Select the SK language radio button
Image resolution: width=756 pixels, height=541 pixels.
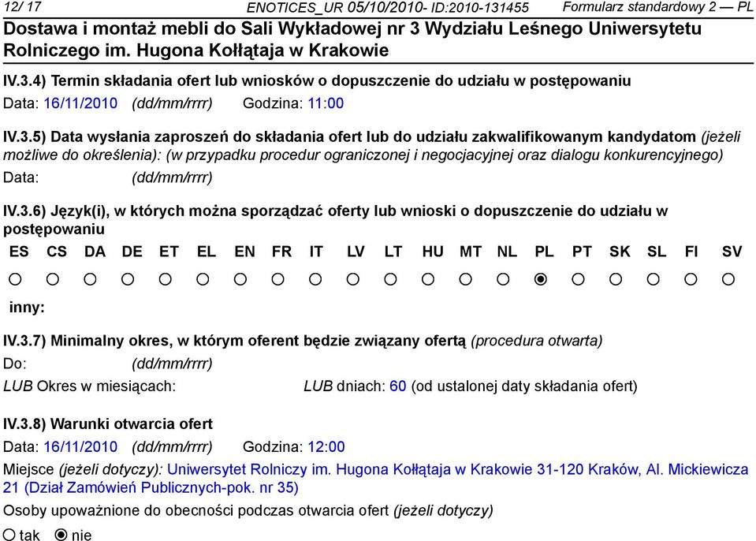(x=616, y=279)
